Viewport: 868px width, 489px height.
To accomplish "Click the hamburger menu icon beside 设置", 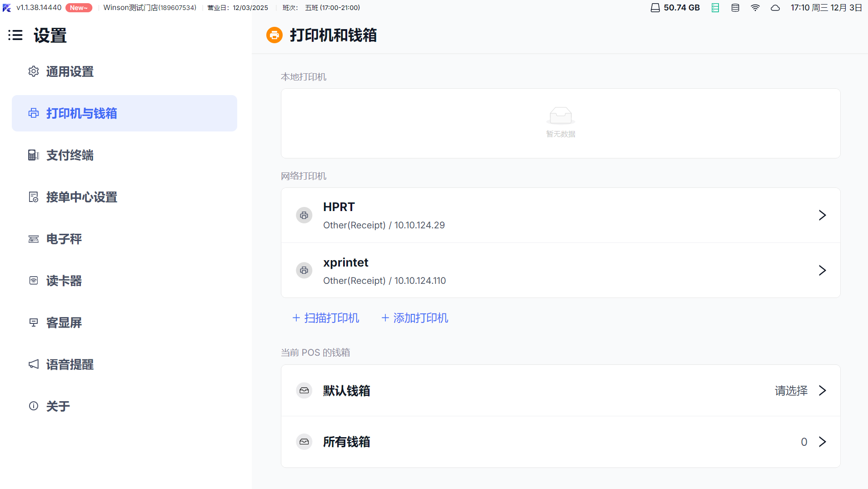I will (15, 35).
